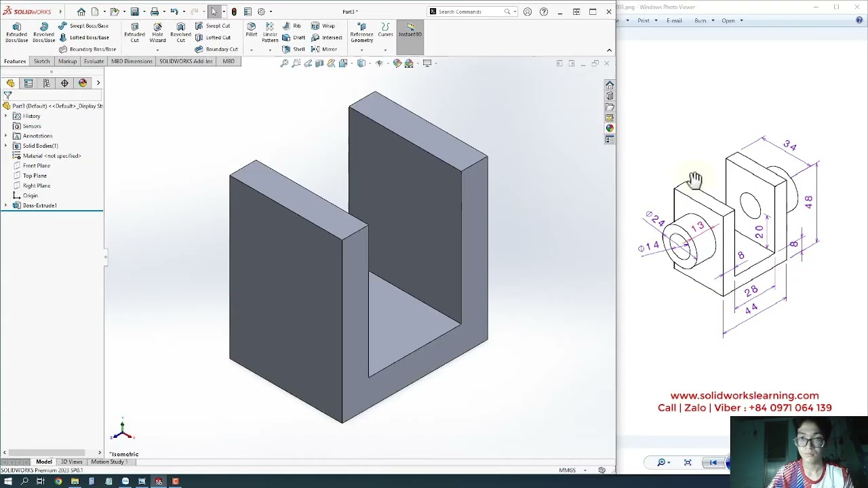Open the ConfigurationManager tab icon
This screenshot has width=868, height=488.
tap(46, 83)
